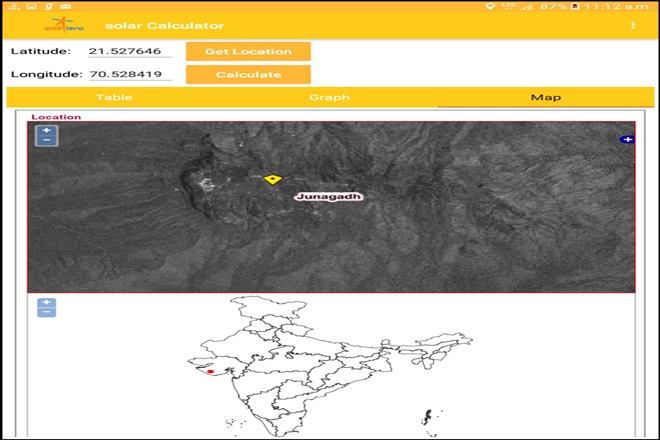Image resolution: width=660 pixels, height=440 pixels.
Task: Click the red dot on the India map
Action: click(x=210, y=371)
